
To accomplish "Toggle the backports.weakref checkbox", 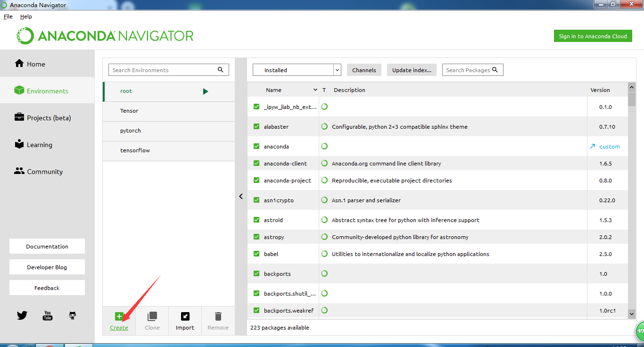I will tap(256, 310).
